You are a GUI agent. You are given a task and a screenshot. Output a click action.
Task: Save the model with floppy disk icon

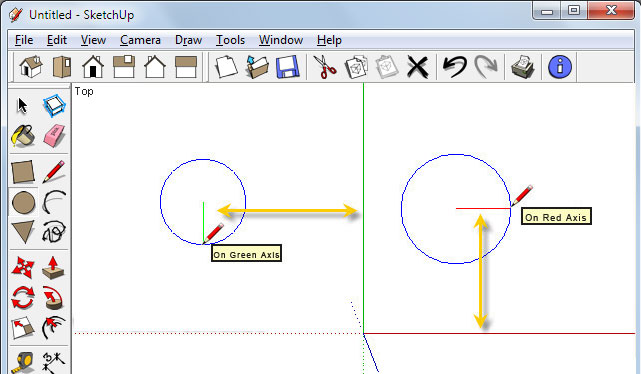click(x=288, y=67)
